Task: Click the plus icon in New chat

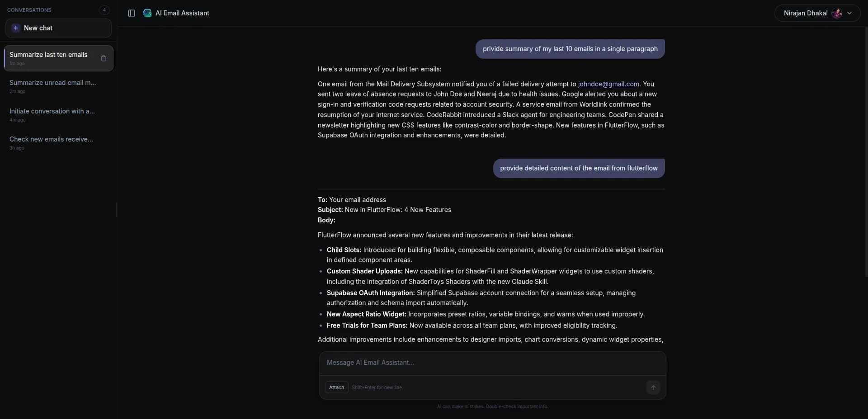Action: 16,28
